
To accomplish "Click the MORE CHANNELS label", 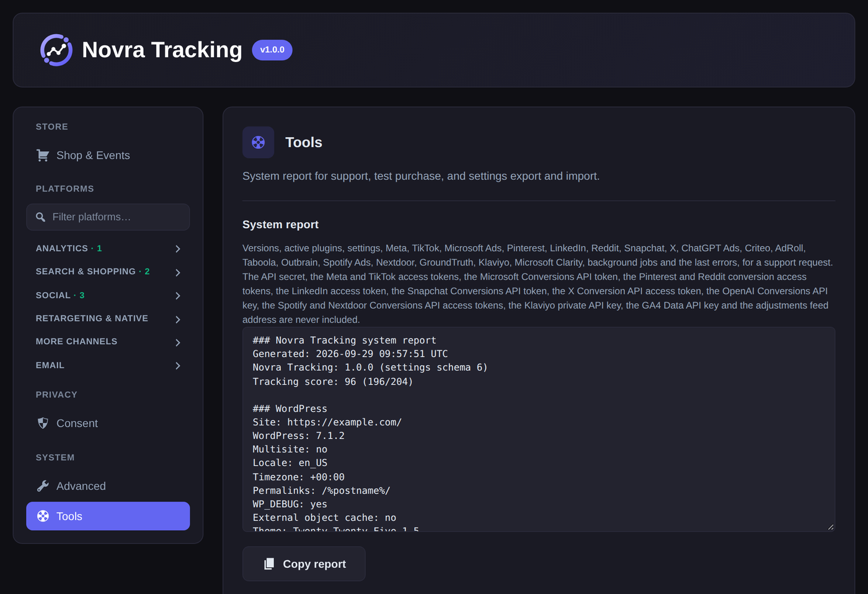I will [x=76, y=342].
